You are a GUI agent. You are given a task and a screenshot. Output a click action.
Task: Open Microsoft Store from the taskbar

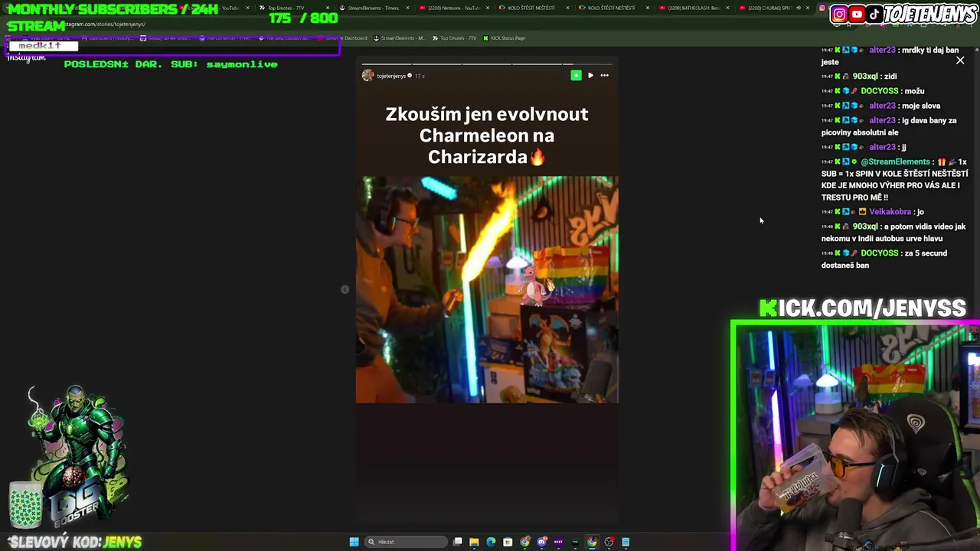[508, 542]
